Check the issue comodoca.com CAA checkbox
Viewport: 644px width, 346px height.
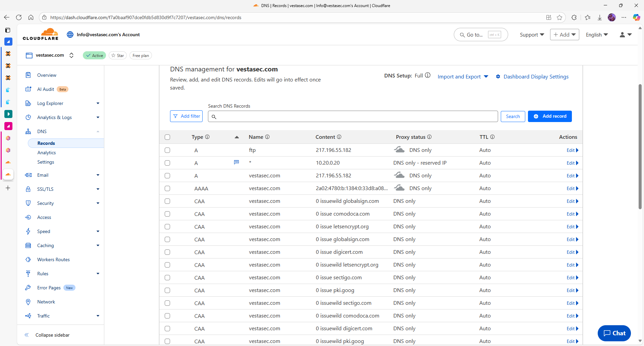pos(167,214)
